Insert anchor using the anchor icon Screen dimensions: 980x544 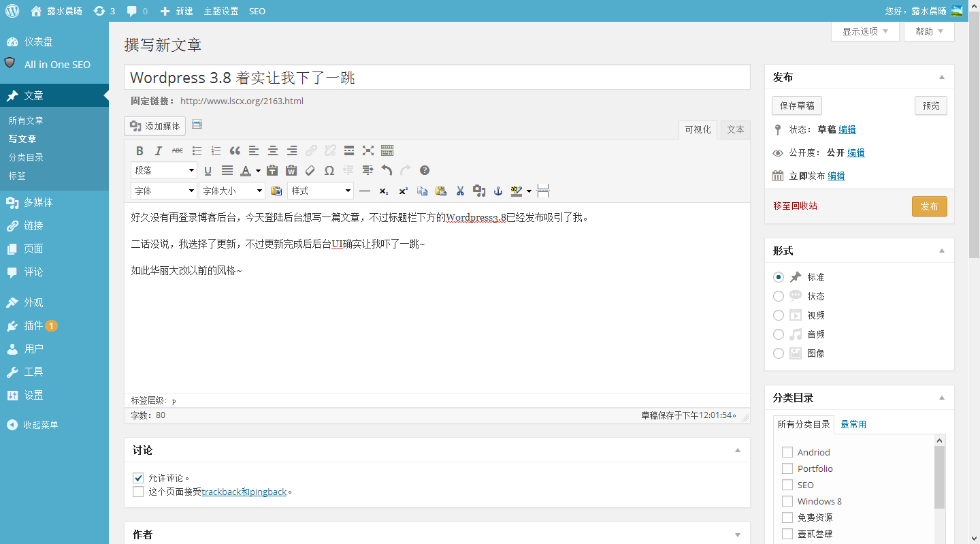point(498,191)
